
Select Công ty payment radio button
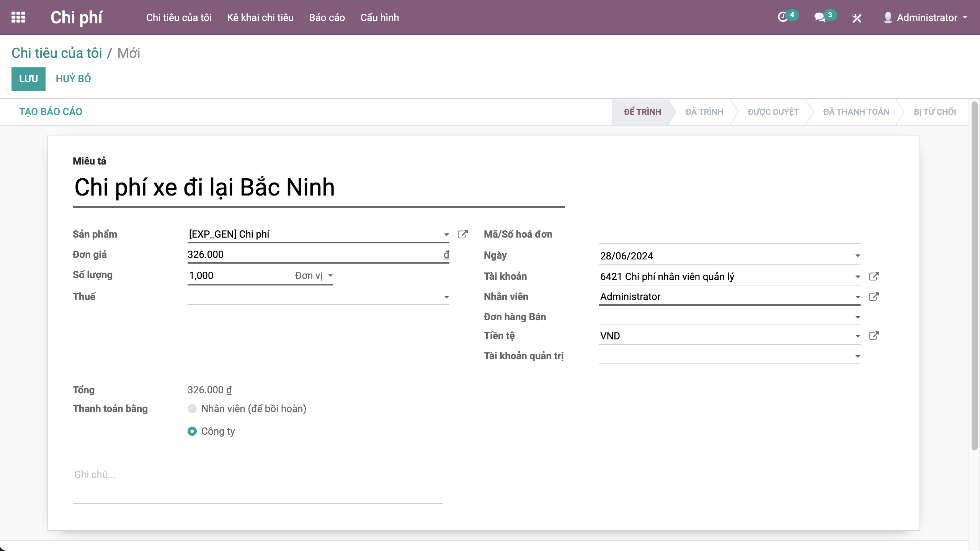[x=192, y=431]
